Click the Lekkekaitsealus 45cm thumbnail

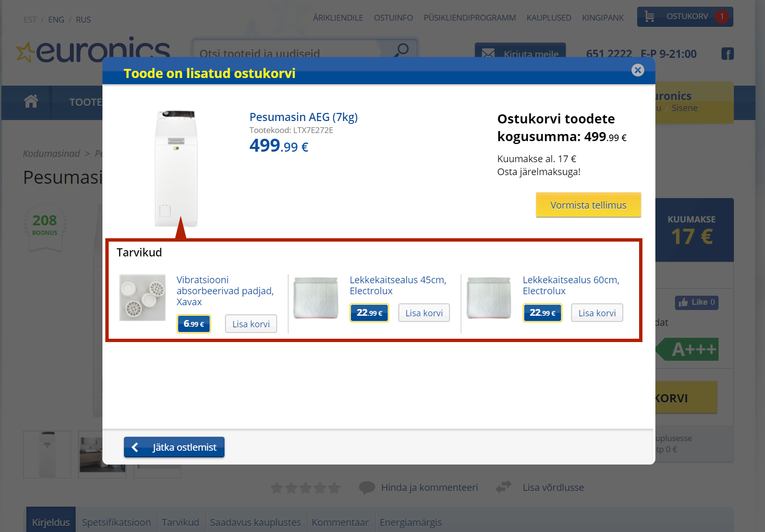pyautogui.click(x=316, y=298)
